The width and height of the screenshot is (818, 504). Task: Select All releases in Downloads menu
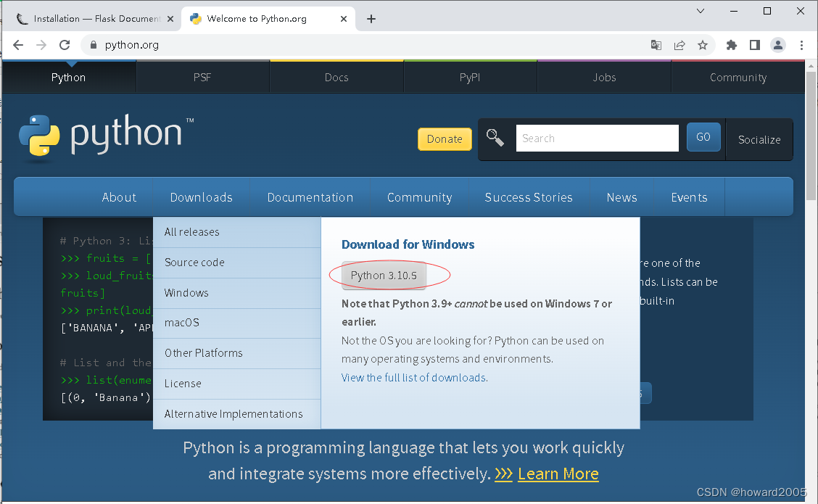(237, 232)
